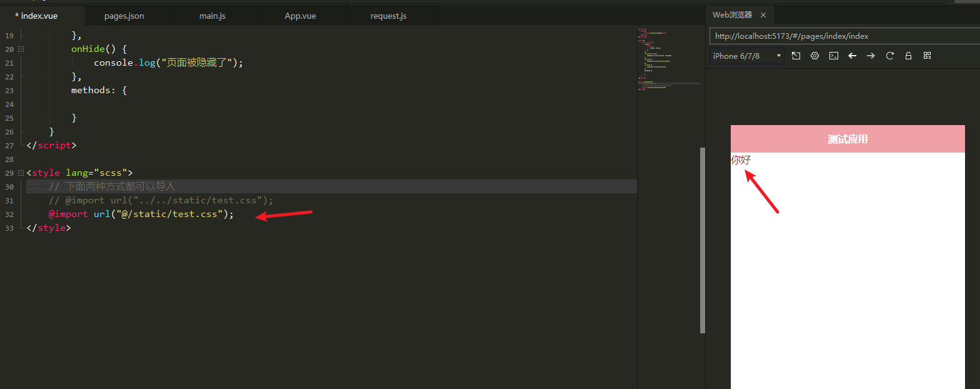Click "methods: {" on line 23
The height and width of the screenshot is (389, 980).
99,90
